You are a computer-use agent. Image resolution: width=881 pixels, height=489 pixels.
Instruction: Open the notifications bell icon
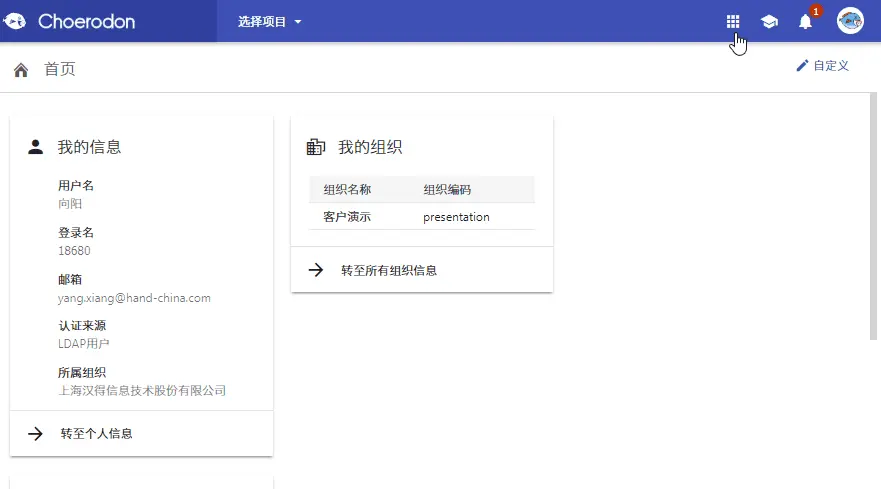pos(806,22)
